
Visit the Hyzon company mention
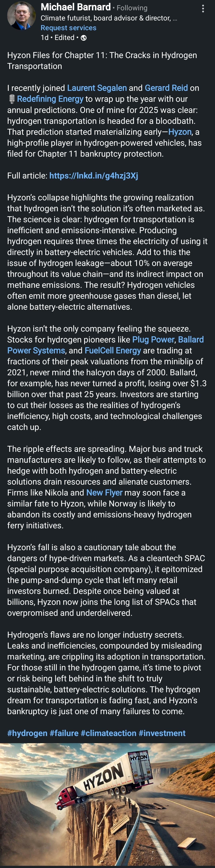coord(180,132)
